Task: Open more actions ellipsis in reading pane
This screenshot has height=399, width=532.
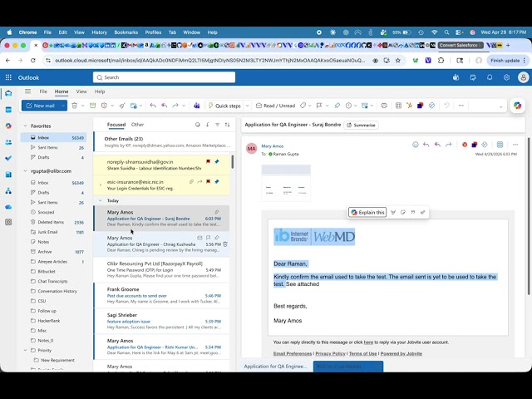Action: [x=515, y=145]
